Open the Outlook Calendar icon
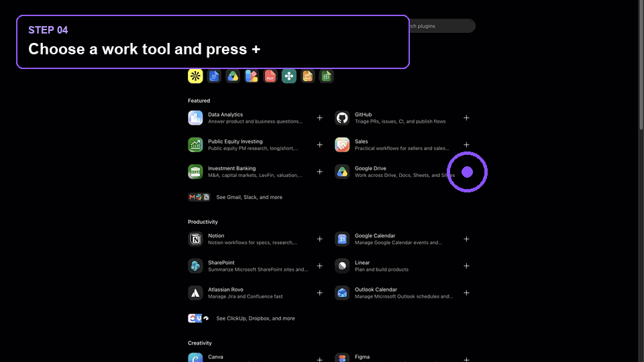The height and width of the screenshot is (362, 644). [342, 293]
